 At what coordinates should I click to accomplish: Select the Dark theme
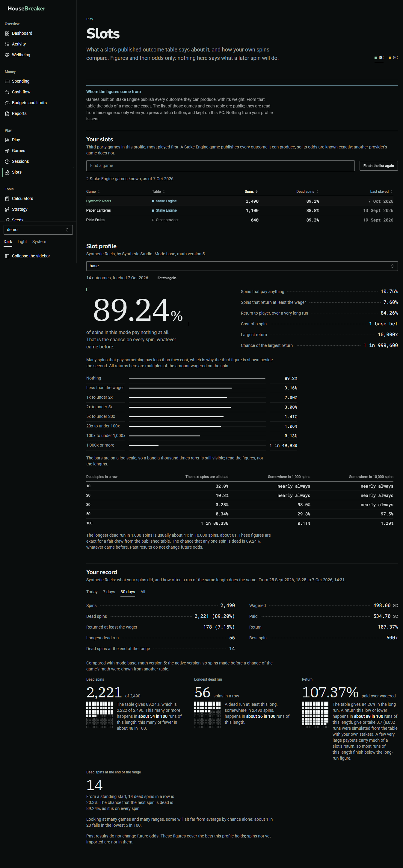click(8, 242)
